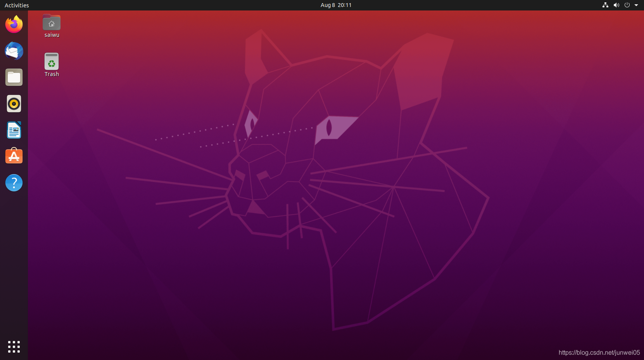Open the Help application
644x360 pixels.
pos(14,183)
